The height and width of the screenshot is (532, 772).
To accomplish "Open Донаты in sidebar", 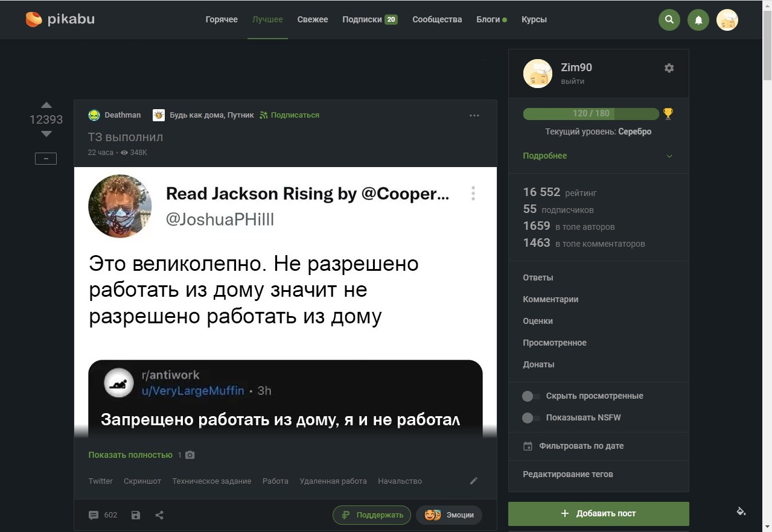I will click(x=538, y=364).
